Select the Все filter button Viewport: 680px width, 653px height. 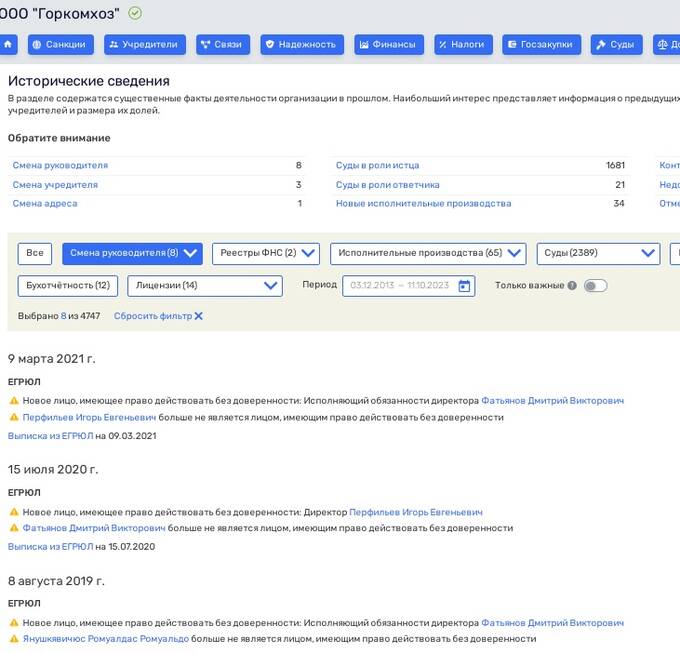(35, 253)
